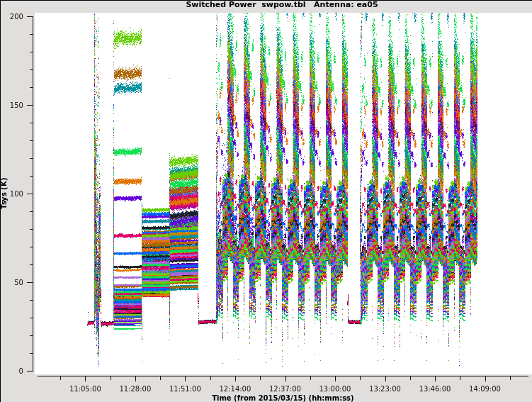Select the 13:23:00 time tick label

tap(385, 389)
